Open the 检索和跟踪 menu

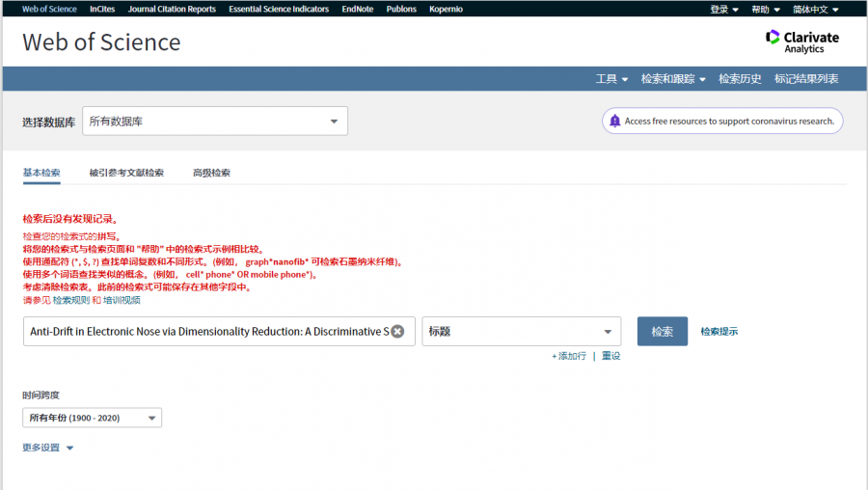pos(673,79)
